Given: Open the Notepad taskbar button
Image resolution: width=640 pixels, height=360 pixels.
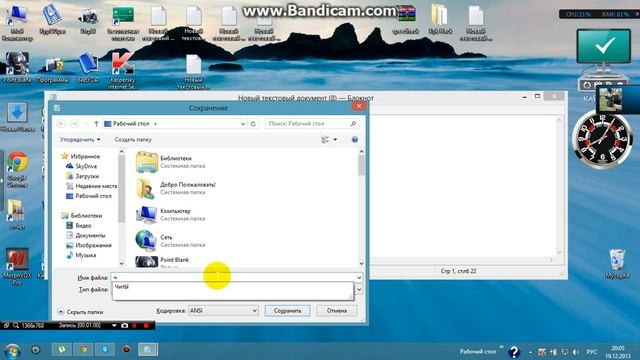Looking at the screenshot, I should 147,349.
